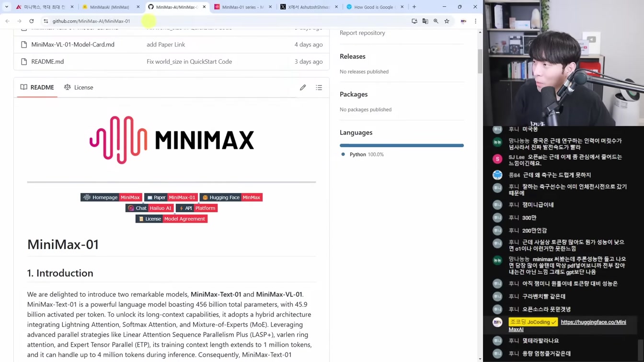Click the Languages progress bar

tap(402, 145)
